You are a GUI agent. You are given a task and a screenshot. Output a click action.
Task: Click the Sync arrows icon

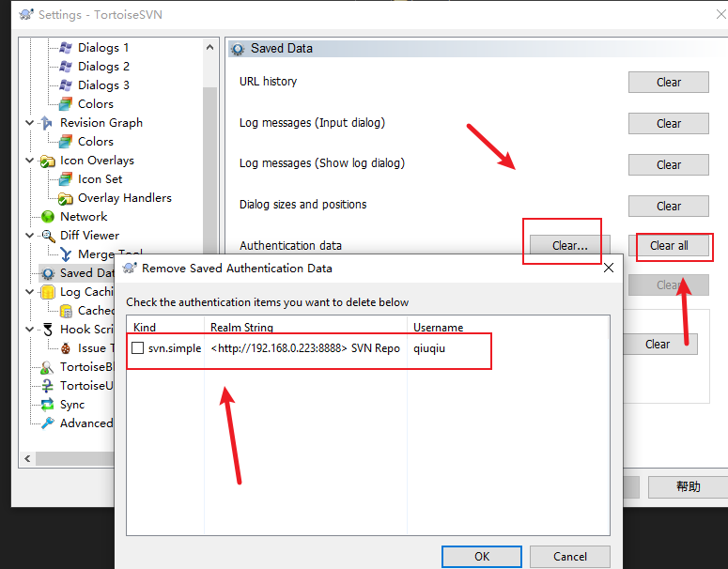pos(47,405)
